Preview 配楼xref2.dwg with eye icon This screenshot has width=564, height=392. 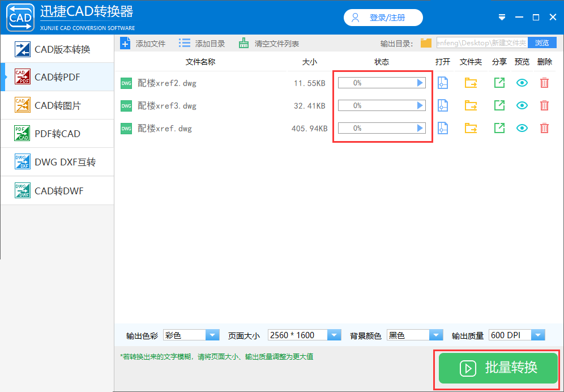click(x=522, y=83)
